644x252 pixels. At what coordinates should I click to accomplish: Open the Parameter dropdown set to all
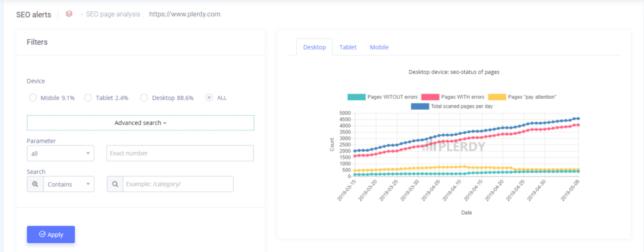tap(60, 153)
